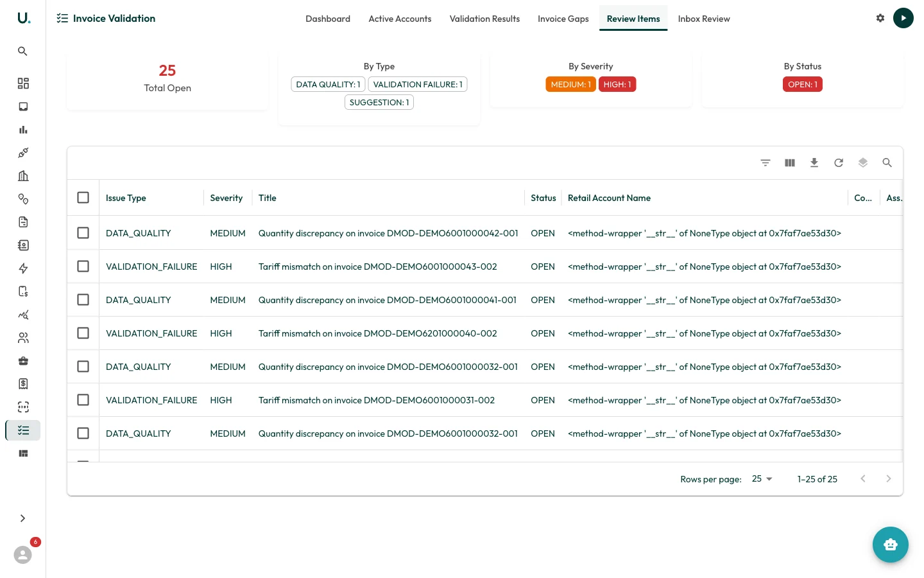Click the VALIDATION FAILURE: 1 chip
This screenshot has height=578, width=924.
click(x=418, y=84)
